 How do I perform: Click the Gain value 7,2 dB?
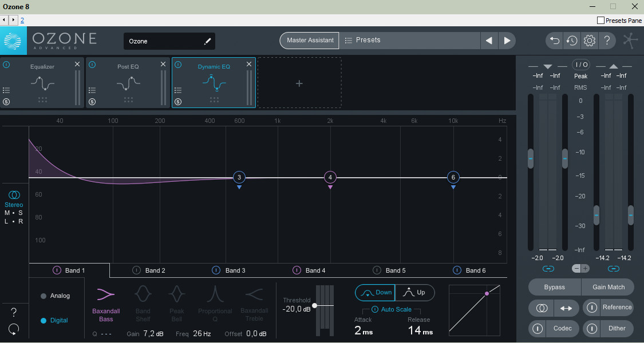tap(153, 333)
